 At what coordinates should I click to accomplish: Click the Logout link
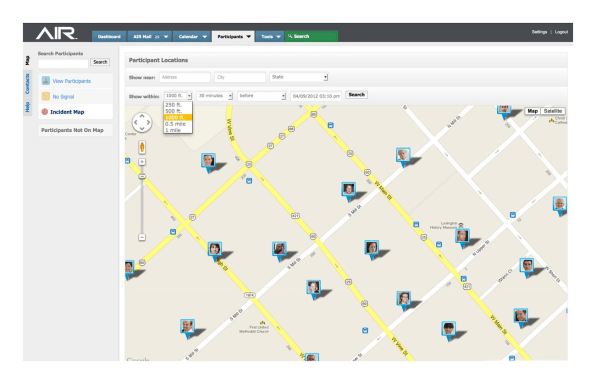click(561, 32)
